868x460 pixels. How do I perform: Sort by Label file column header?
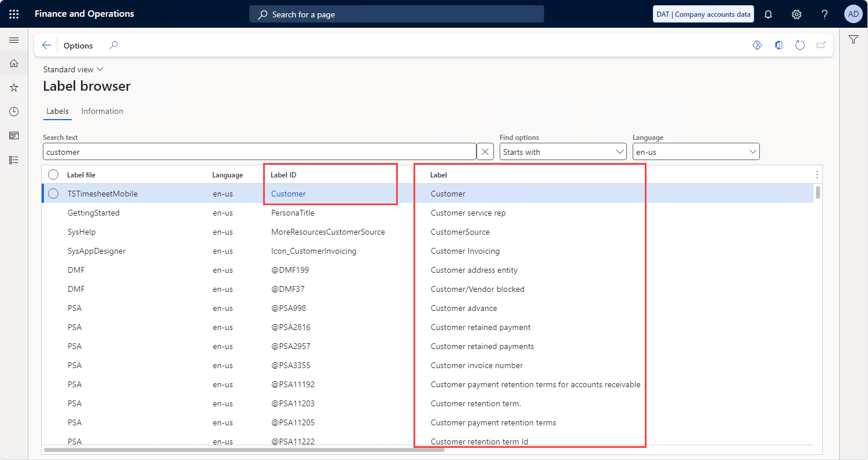tap(81, 175)
